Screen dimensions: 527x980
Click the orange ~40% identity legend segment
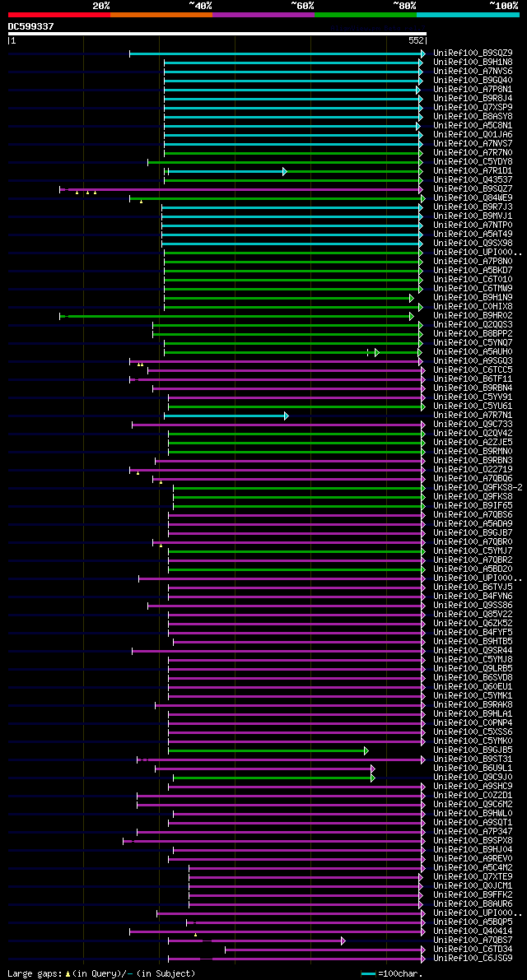click(x=161, y=14)
